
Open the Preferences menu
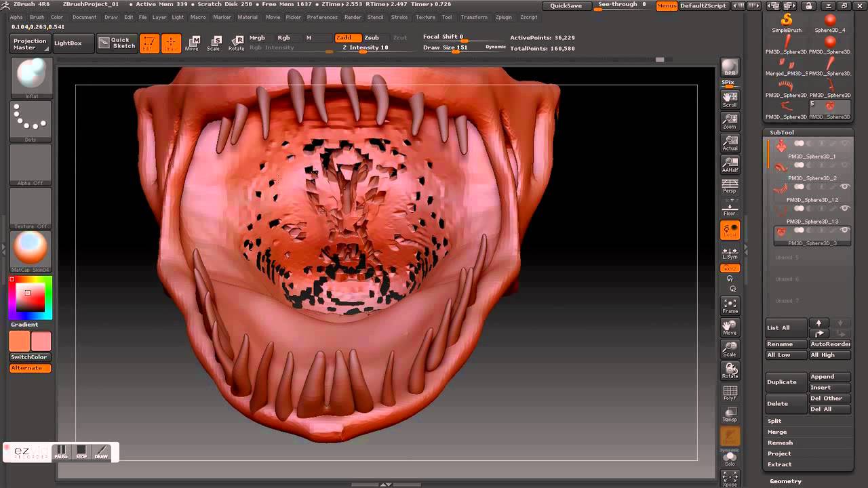click(322, 17)
